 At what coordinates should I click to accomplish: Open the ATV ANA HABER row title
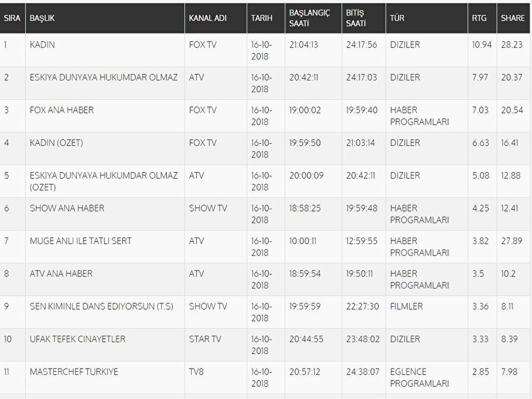(x=61, y=274)
